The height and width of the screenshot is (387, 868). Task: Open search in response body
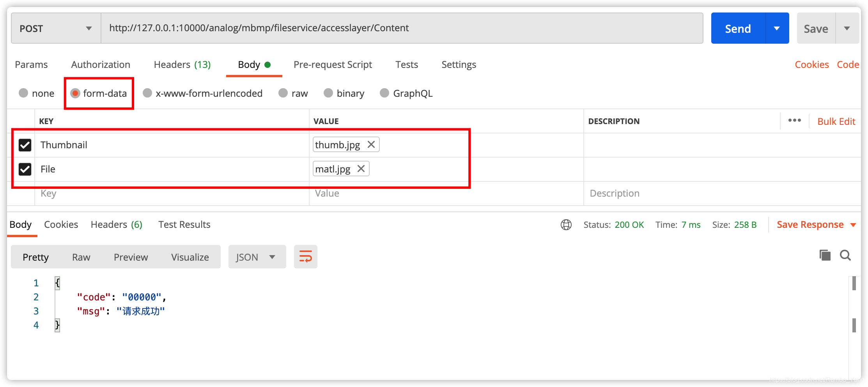[845, 256]
